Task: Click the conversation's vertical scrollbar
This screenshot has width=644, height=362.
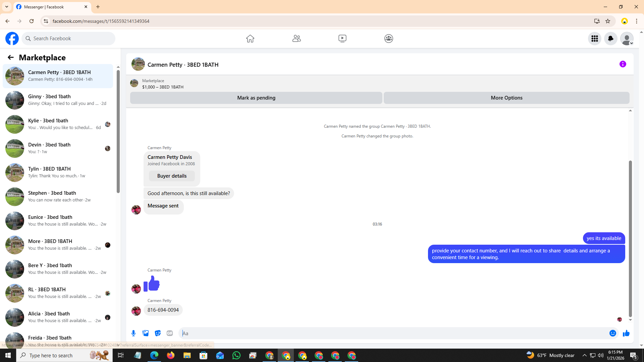Action: point(630,239)
